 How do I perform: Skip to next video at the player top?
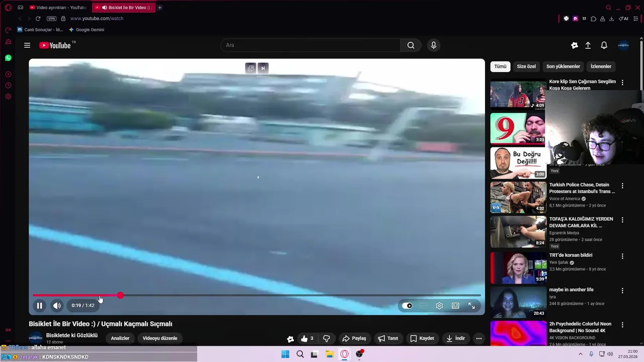tap(263, 68)
